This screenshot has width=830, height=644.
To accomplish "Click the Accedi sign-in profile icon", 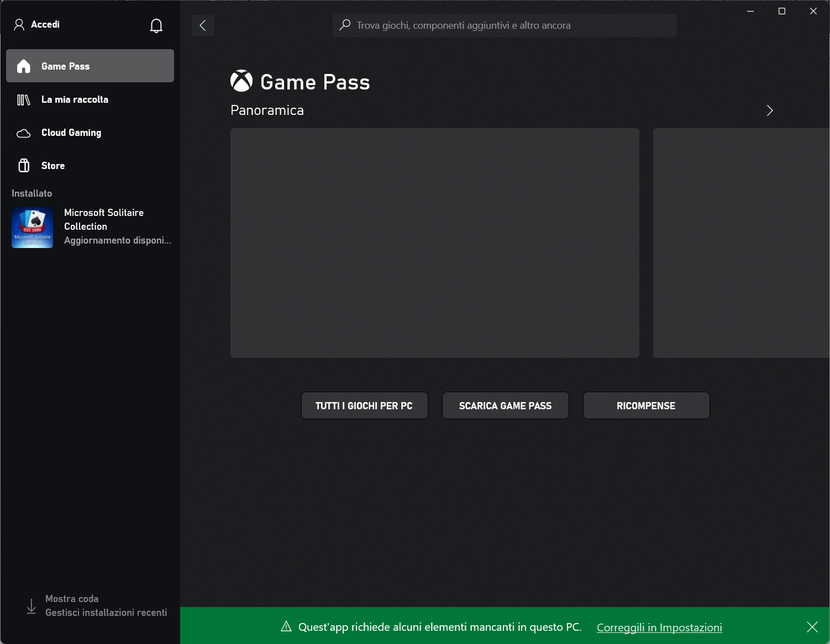I will point(19,24).
